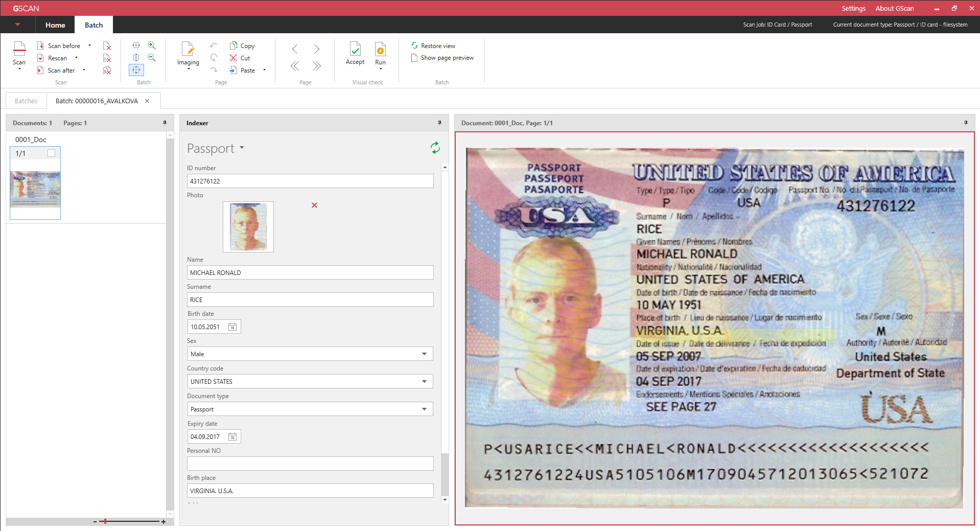Open the Birth date calendar picker

pos(232,327)
